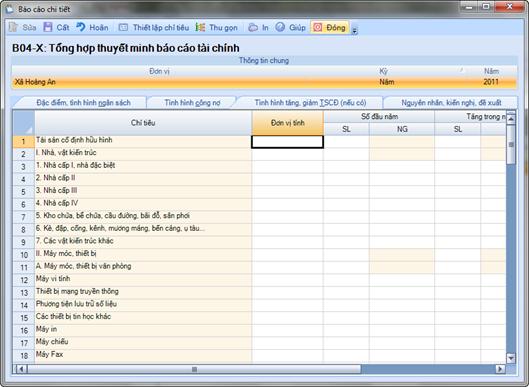The height and width of the screenshot is (387, 529).
Task: Click the Sửa edit icon
Action: pos(13,27)
